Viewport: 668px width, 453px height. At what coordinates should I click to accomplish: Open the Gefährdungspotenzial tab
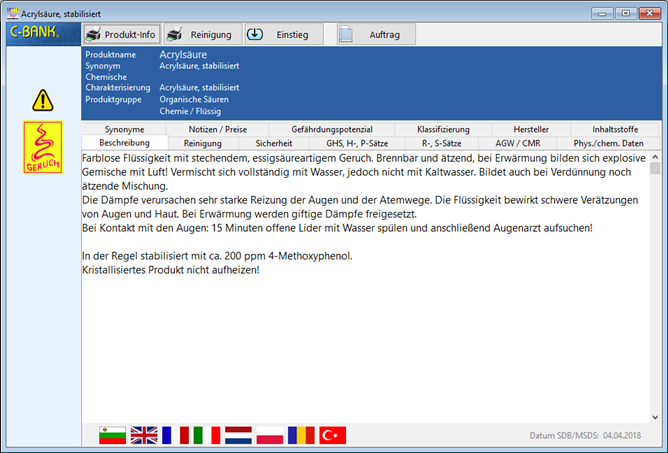(x=332, y=129)
